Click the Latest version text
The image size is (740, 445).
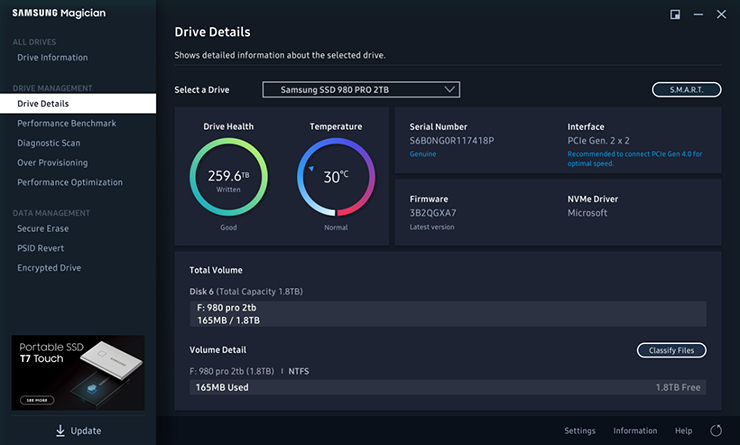coord(432,227)
